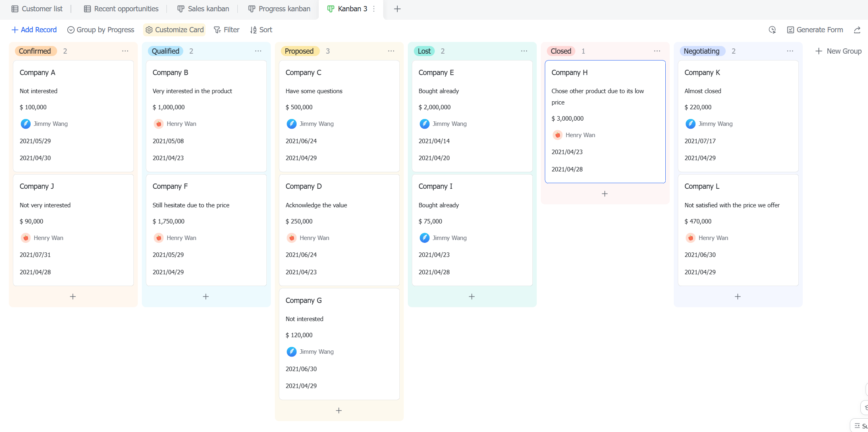Open the Sales kanban tab
This screenshot has height=432, width=868.
203,9
